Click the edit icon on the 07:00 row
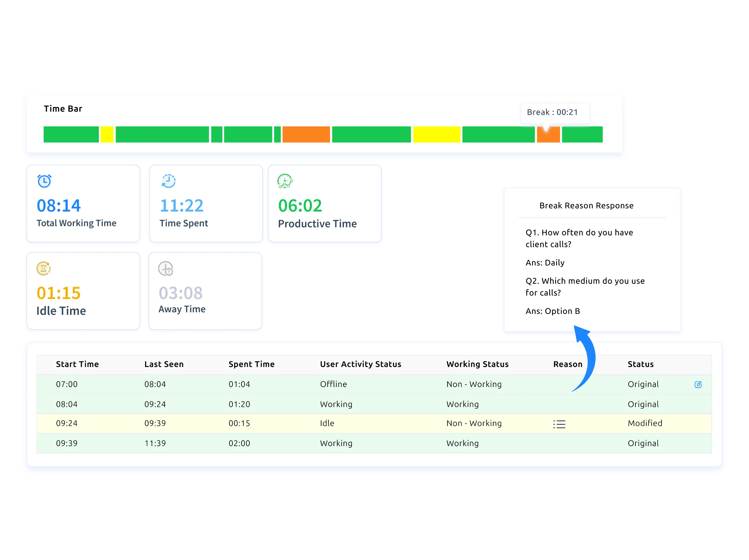Viewport: 749px width, 560px height. point(697,384)
